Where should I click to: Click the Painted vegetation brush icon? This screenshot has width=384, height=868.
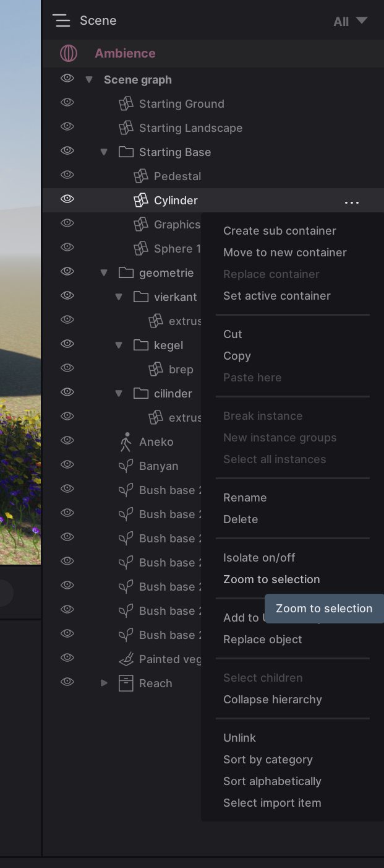[126, 659]
